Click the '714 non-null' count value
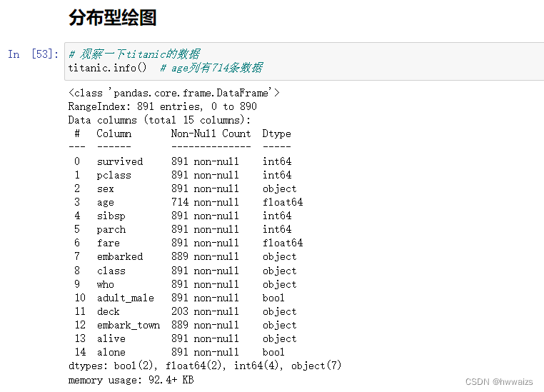This screenshot has width=544, height=392. [x=205, y=202]
